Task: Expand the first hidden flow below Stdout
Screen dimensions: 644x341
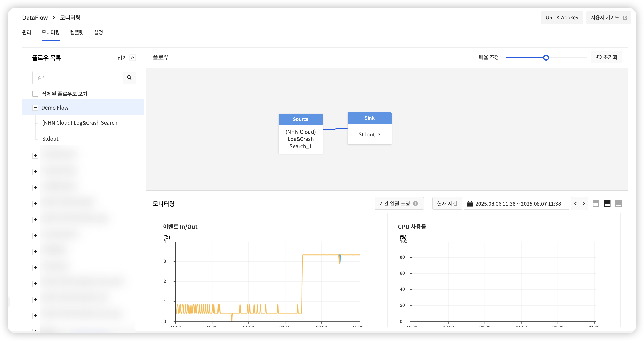Action: tap(35, 155)
